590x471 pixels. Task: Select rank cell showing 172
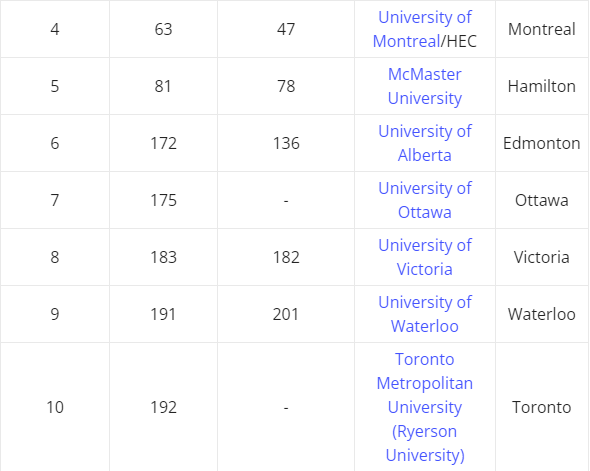163,143
